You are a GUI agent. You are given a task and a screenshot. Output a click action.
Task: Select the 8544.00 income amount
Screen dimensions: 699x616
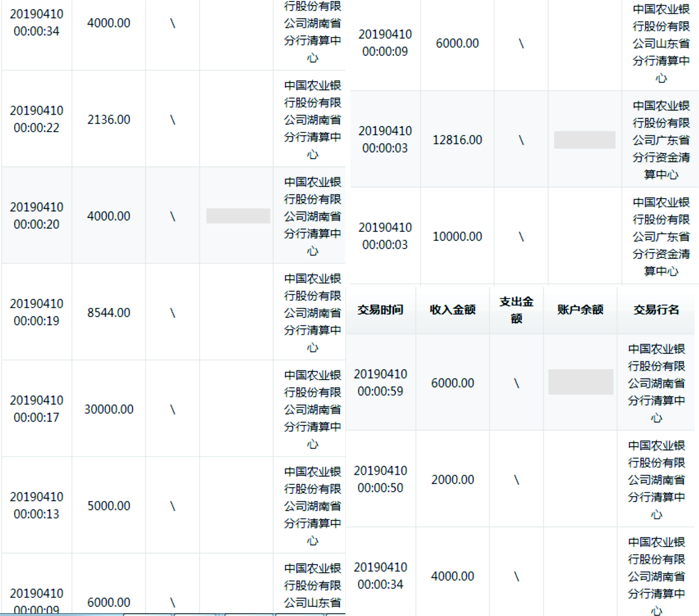tap(109, 313)
